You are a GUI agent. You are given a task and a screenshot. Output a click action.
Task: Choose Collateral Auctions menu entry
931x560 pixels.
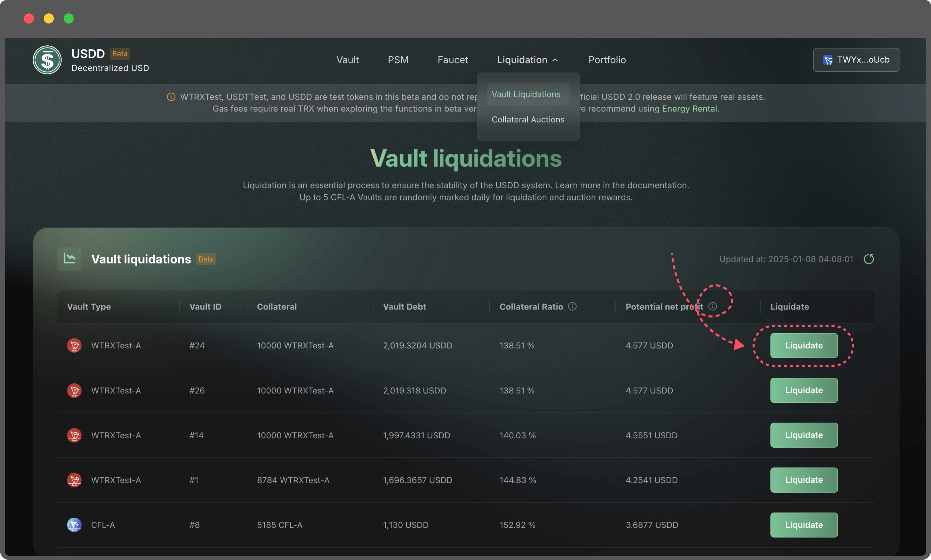click(x=528, y=120)
